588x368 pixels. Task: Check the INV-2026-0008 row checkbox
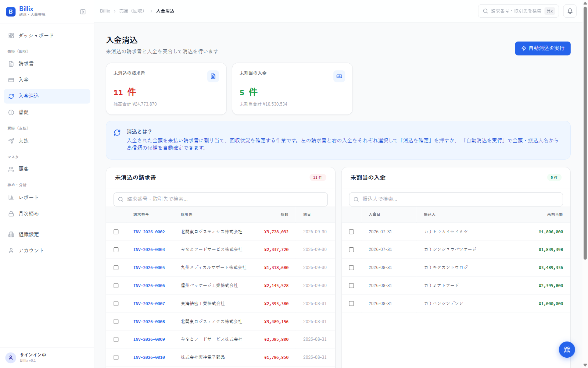116,322
